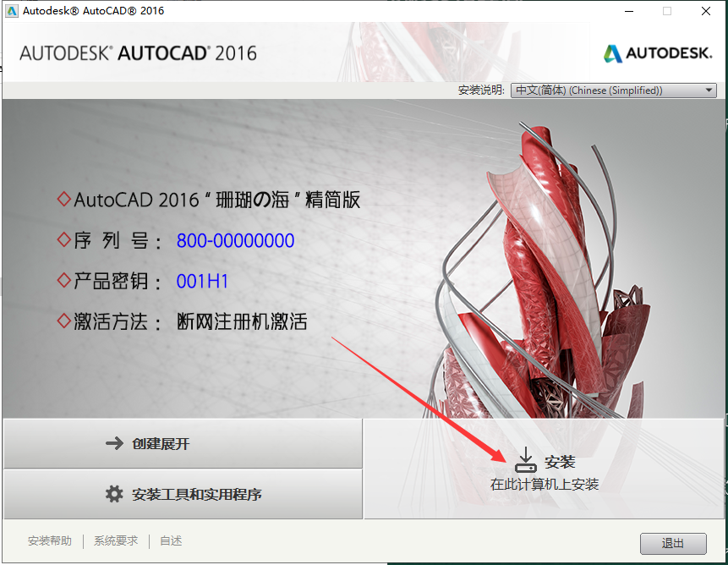Click the 创建展开 button
This screenshot has width=728, height=565.
(183, 443)
